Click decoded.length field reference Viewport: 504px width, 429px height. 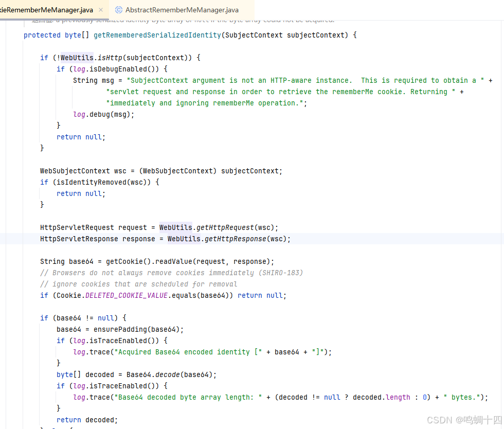coord(382,398)
